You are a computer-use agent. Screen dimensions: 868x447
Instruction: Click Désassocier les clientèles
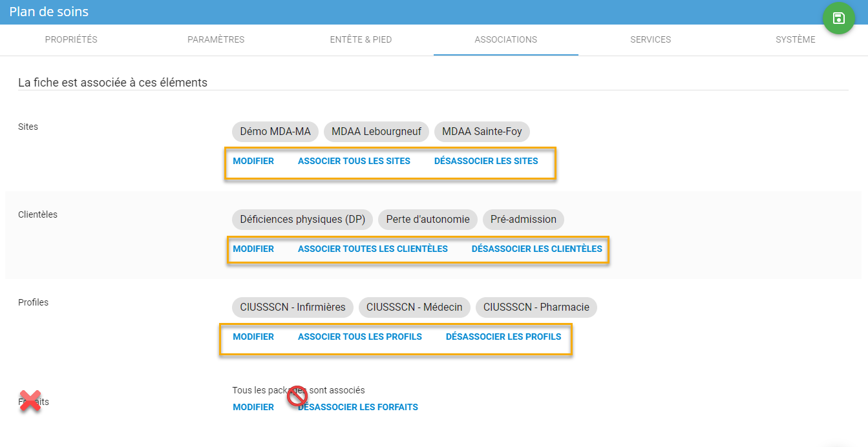[x=536, y=249]
